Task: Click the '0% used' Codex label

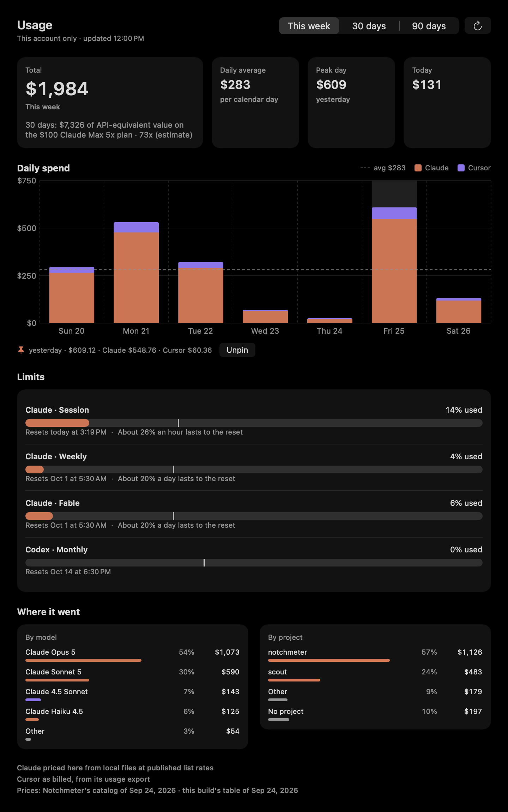Action: pos(466,550)
